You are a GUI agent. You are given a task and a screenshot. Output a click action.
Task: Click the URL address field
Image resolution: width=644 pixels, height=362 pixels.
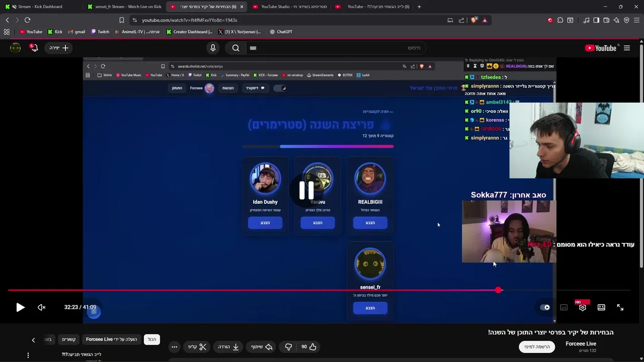289,20
